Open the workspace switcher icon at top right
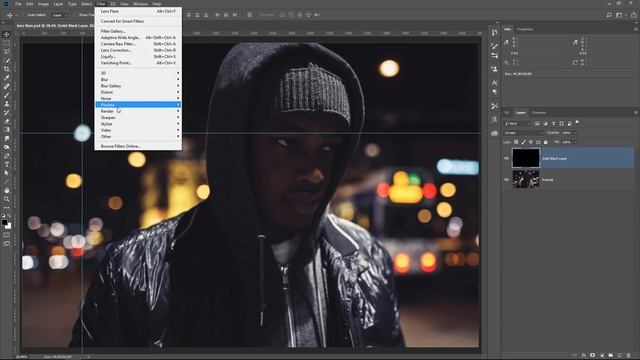640x360 pixels. [619, 15]
